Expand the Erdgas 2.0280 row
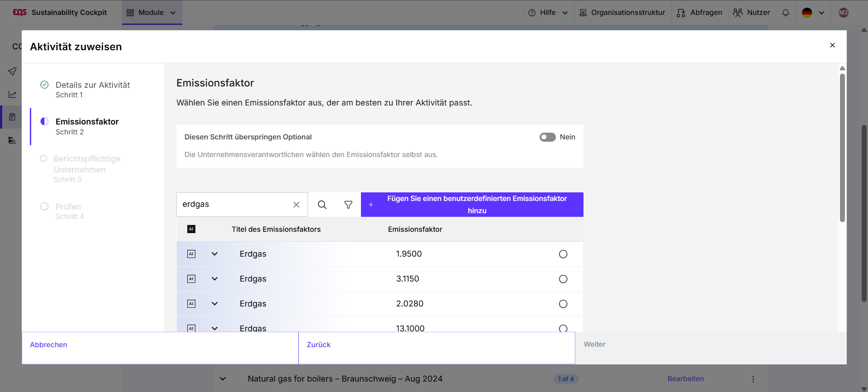 (x=215, y=304)
